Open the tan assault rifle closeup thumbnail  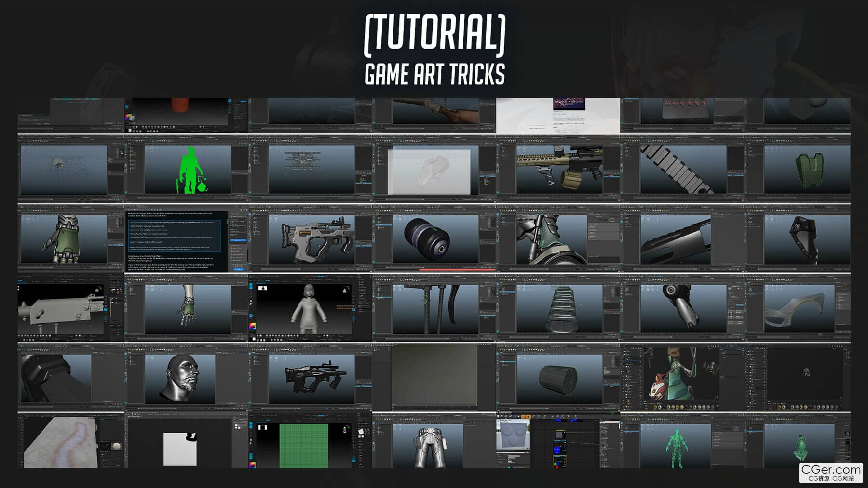click(x=558, y=170)
